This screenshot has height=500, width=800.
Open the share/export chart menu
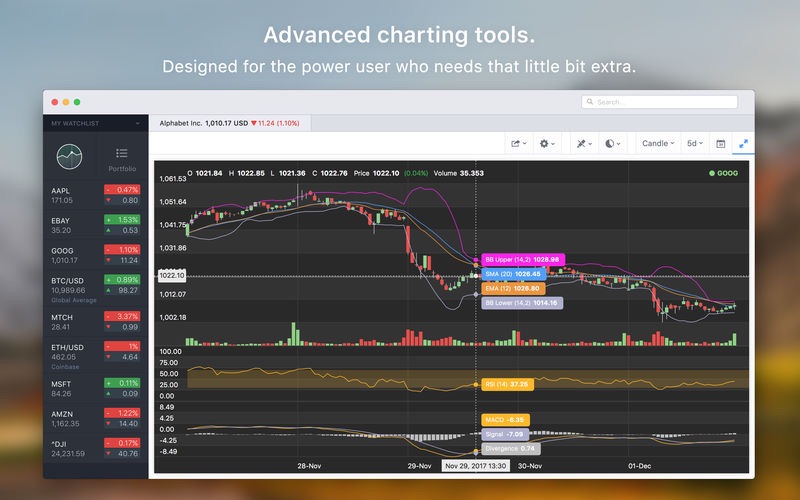coord(519,144)
